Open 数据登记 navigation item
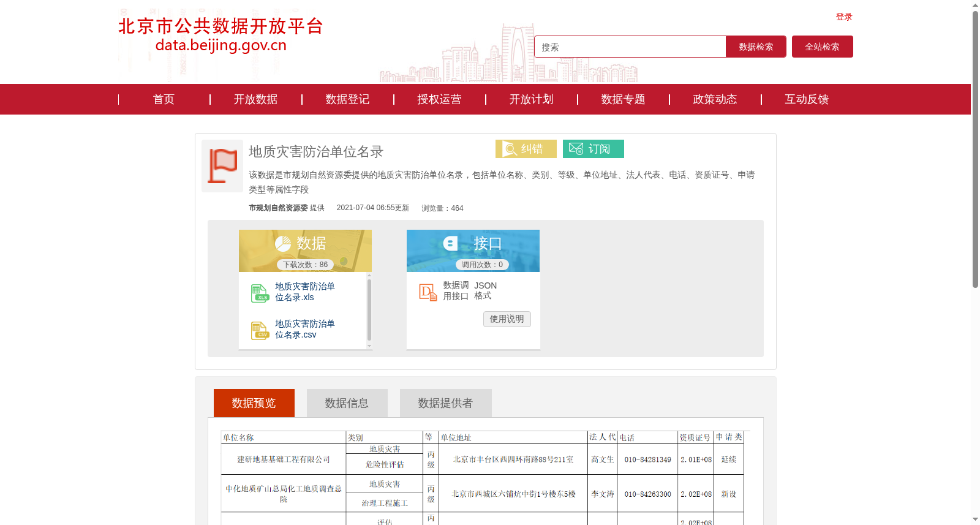The image size is (980, 525). tap(347, 99)
